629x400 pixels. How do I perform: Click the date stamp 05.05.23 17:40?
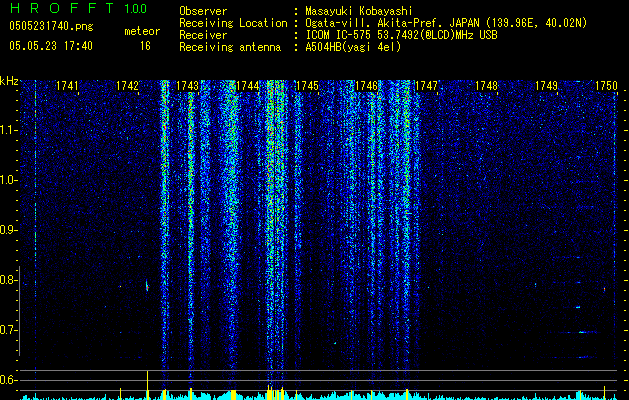click(51, 46)
